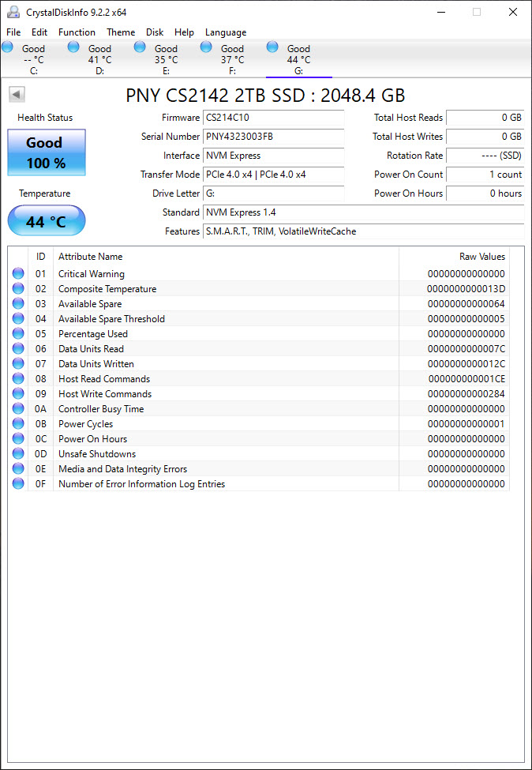Click raw value 00000000000284
This screenshot has height=770, width=532.
click(x=466, y=394)
